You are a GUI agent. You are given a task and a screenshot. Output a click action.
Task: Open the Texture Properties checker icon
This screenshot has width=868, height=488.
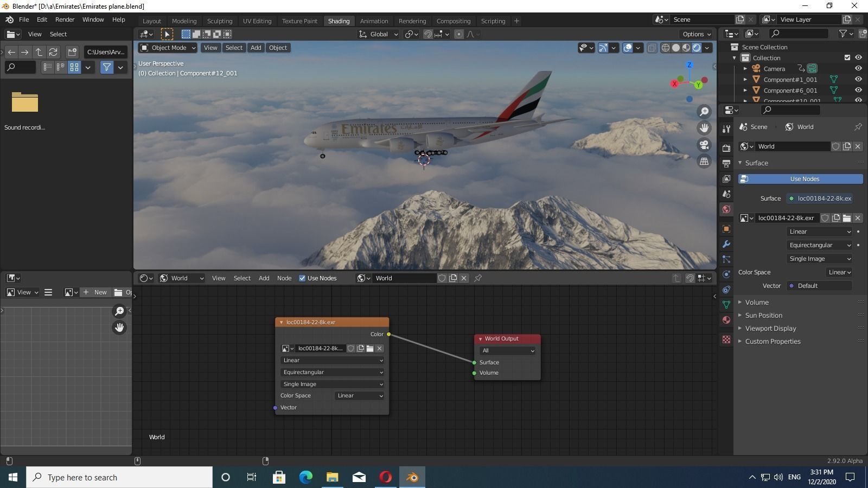click(x=726, y=339)
